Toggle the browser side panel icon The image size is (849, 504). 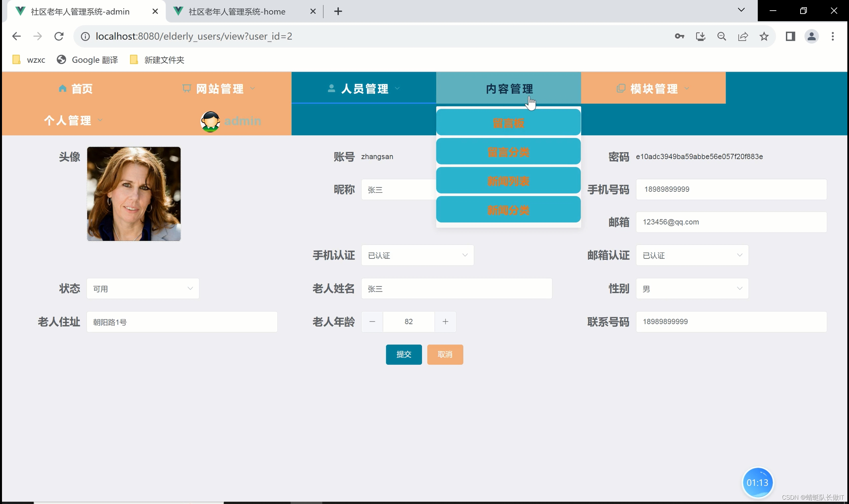click(790, 36)
